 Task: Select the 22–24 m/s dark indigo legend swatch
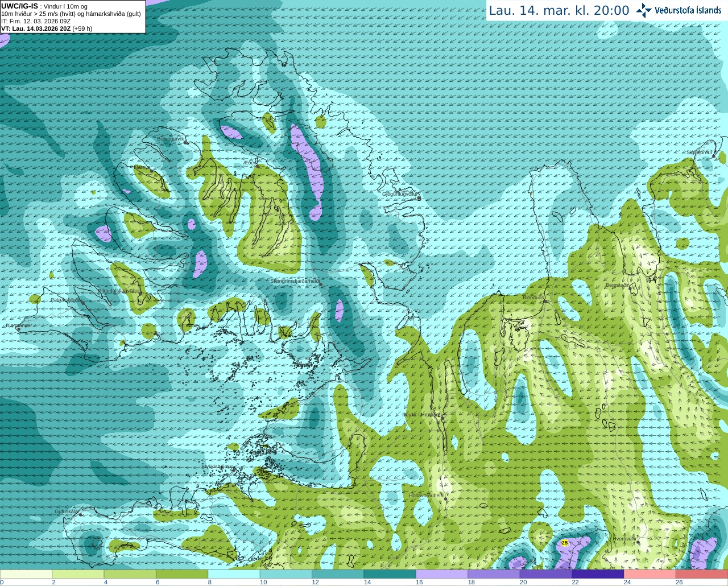(x=598, y=575)
